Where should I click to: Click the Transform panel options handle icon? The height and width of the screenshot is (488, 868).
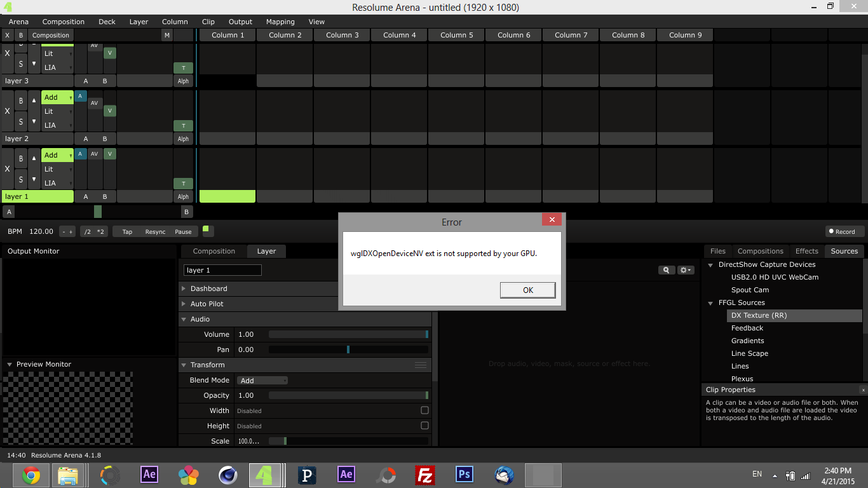pyautogui.click(x=420, y=365)
